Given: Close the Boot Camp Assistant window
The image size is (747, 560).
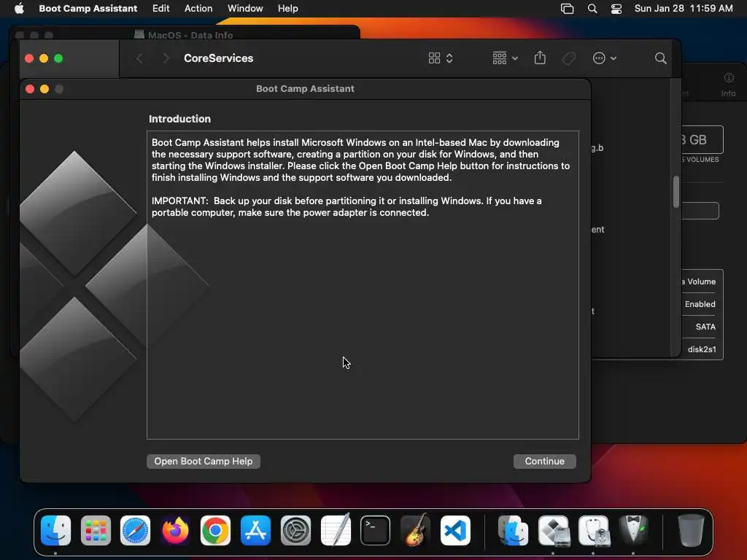Looking at the screenshot, I should coord(30,89).
